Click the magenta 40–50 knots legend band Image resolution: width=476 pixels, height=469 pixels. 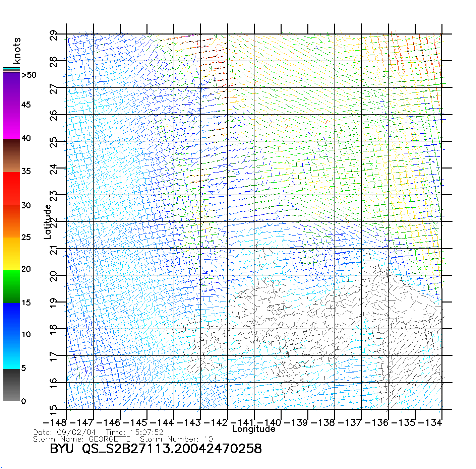[12, 106]
